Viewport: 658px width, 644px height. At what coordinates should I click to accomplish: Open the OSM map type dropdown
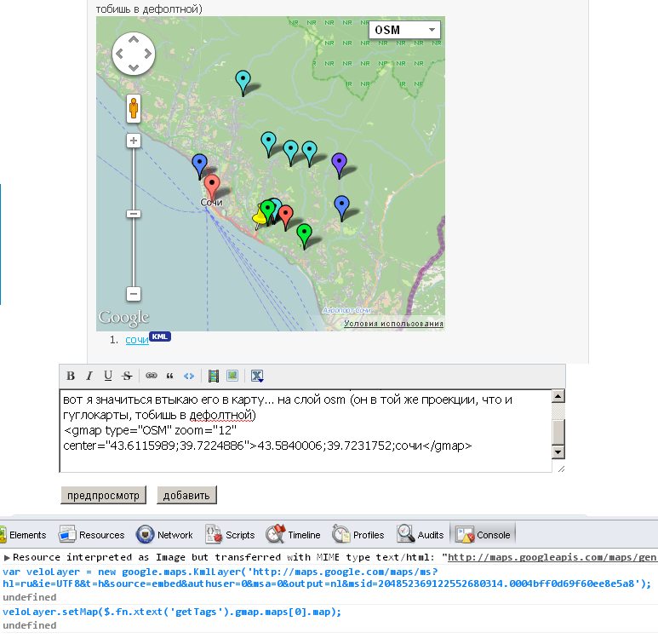pyautogui.click(x=404, y=30)
